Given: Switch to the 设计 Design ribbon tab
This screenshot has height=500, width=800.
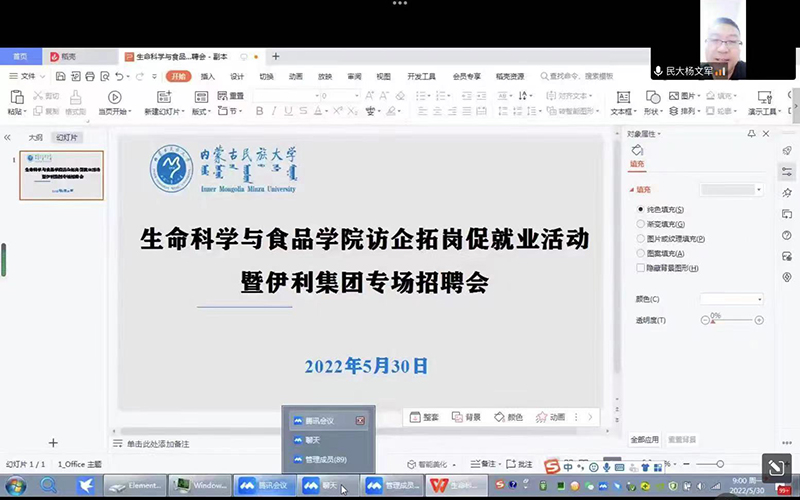Looking at the screenshot, I should coord(237,77).
